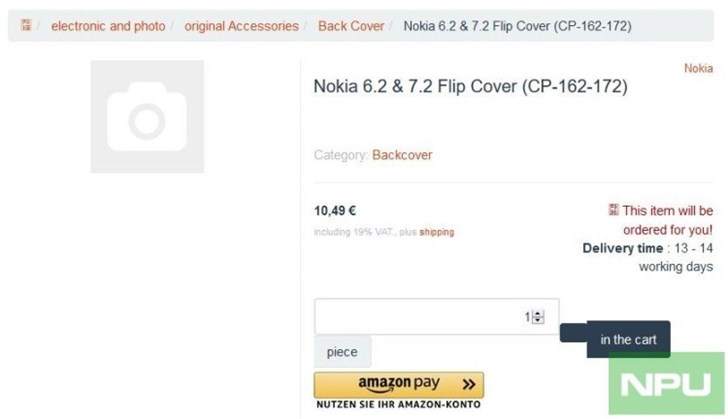
Task: Click the icon beside 'This item will be ordered'
Action: (613, 210)
